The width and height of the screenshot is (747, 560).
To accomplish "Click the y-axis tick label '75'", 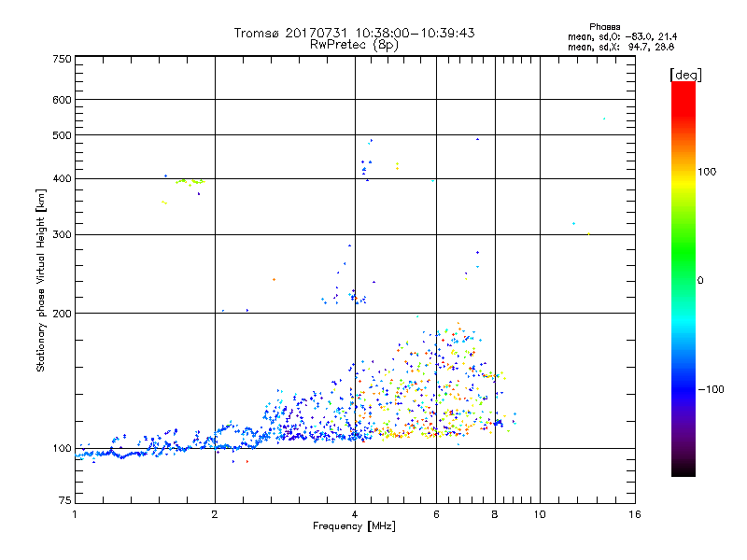I will [x=65, y=500].
